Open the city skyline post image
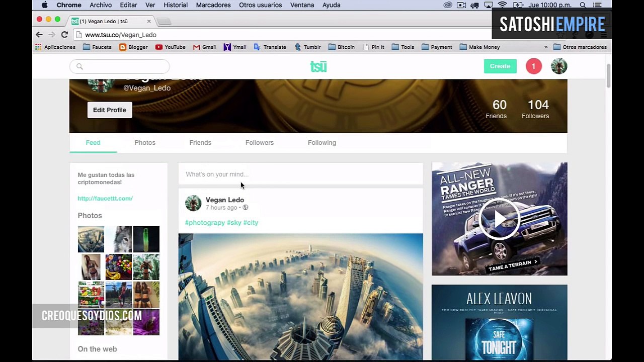Screen dimensions: 644x362 (300, 297)
